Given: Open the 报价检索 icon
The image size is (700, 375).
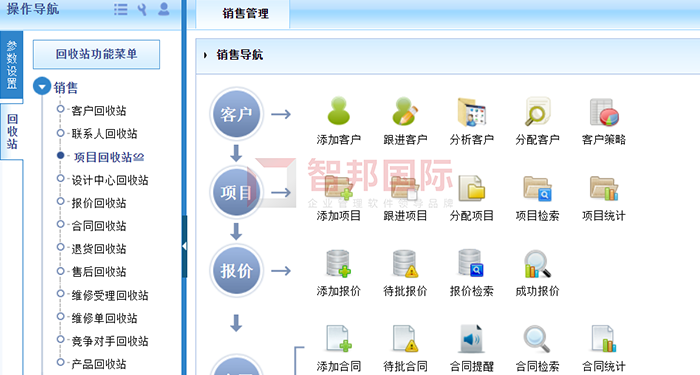Looking at the screenshot, I should 471,263.
